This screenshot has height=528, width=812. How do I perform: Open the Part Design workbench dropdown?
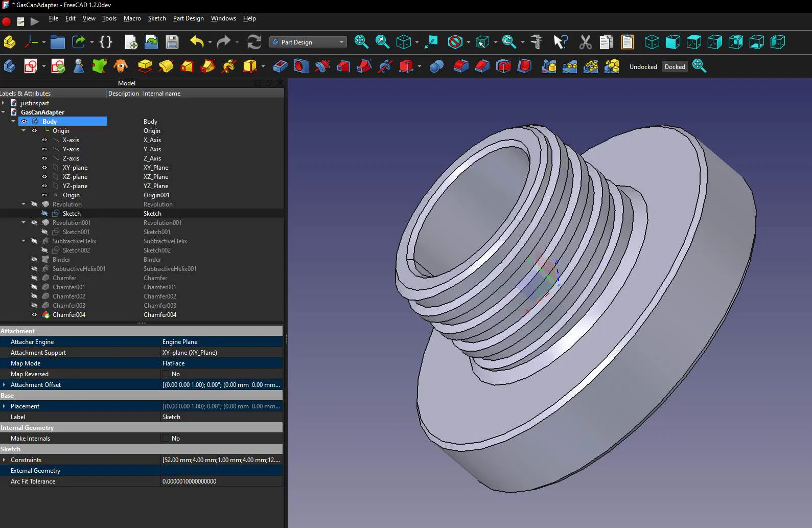[308, 42]
